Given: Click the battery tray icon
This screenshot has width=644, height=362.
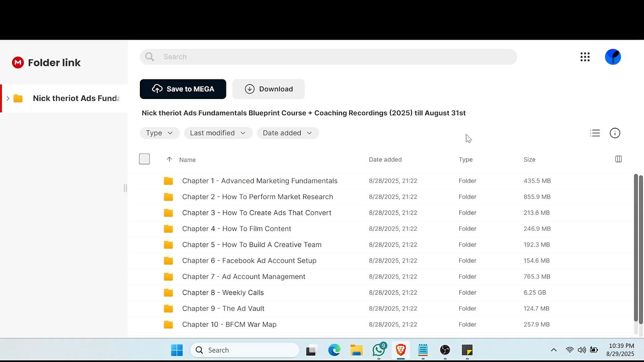Looking at the screenshot, I should click(594, 350).
